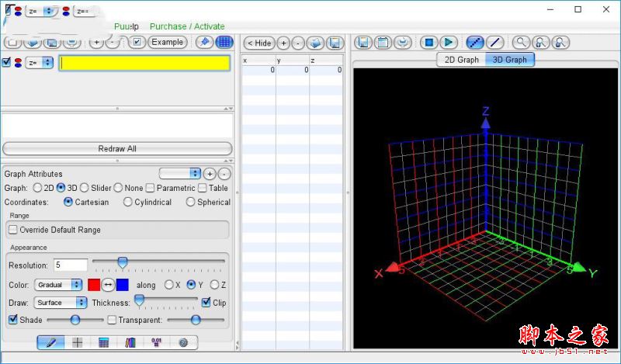Open the z= equation type dropdown
This screenshot has height=364, width=621.
point(39,62)
